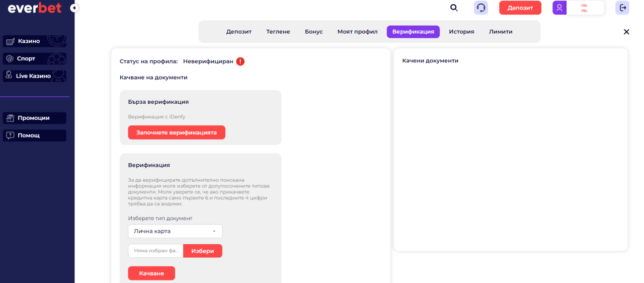Open Промоции from the sidebar

[34, 118]
